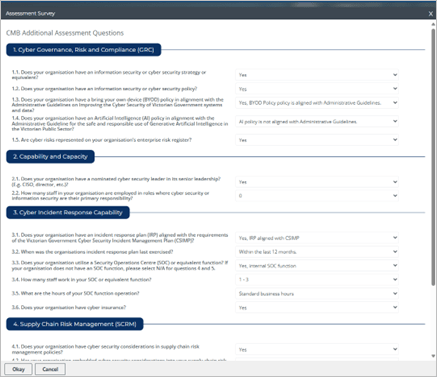Open dropdown for question 1.2 security policy
This screenshot has height=377, width=437.
317,89
